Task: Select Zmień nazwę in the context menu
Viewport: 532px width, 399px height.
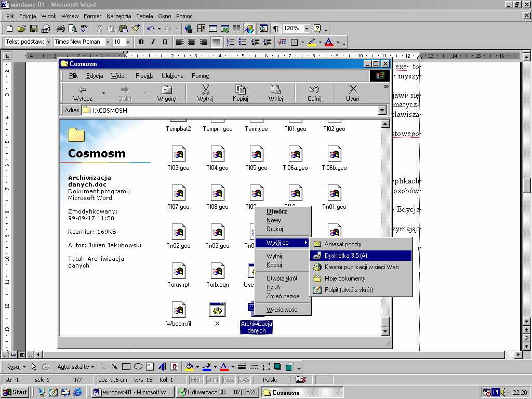Action: 282,296
